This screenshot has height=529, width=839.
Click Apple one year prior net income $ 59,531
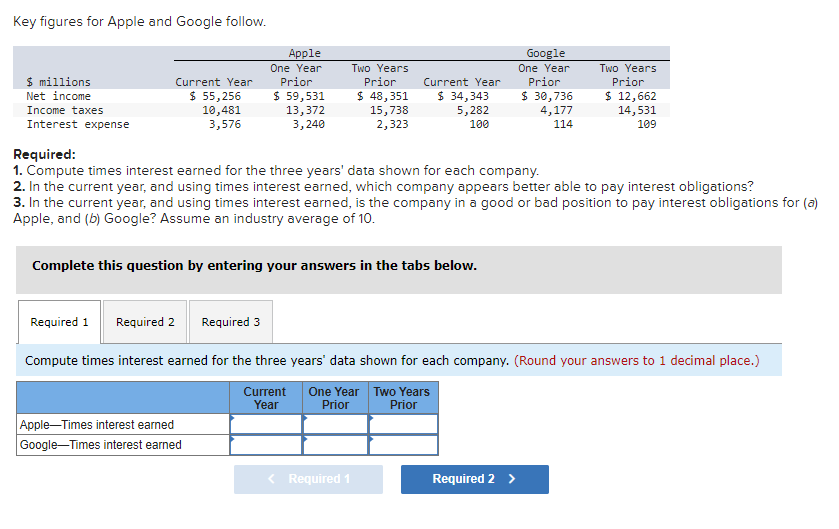(299, 96)
